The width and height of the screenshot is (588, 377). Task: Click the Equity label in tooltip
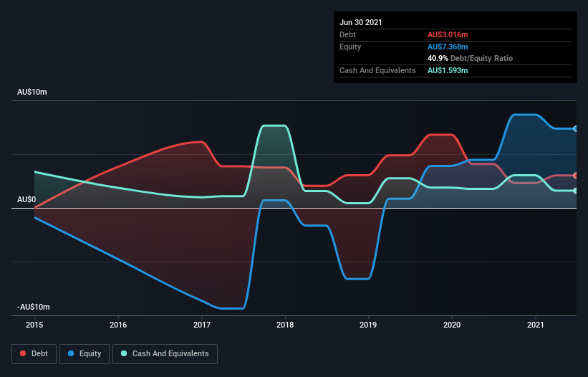coord(350,47)
